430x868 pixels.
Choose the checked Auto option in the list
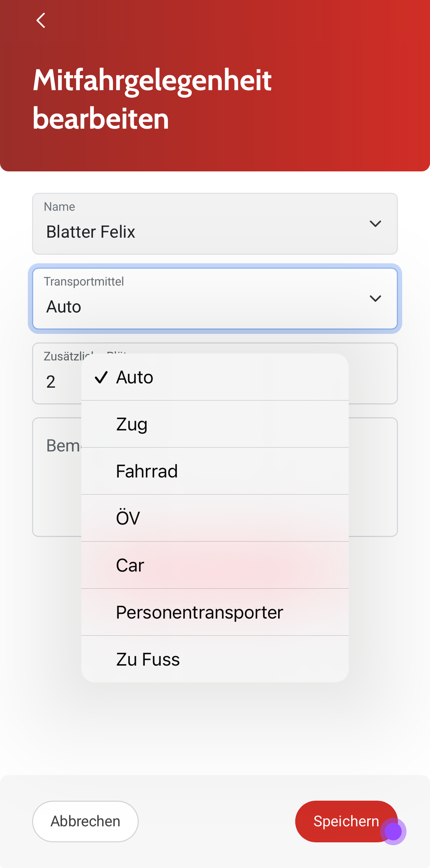(215, 377)
